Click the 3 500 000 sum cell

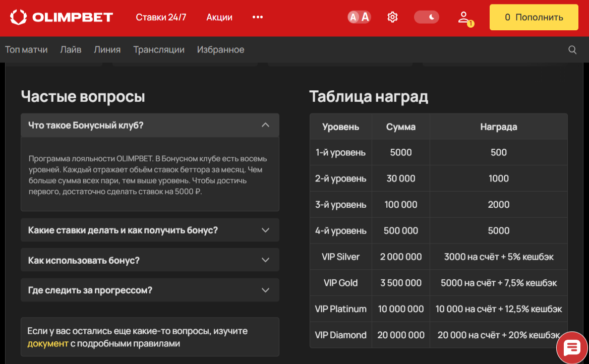[401, 283]
